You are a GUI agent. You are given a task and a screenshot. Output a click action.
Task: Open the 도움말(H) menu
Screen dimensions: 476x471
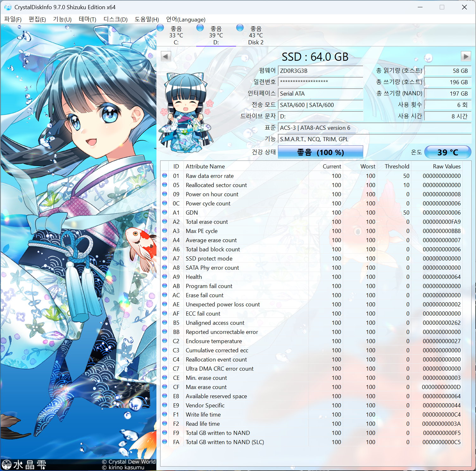(147, 19)
